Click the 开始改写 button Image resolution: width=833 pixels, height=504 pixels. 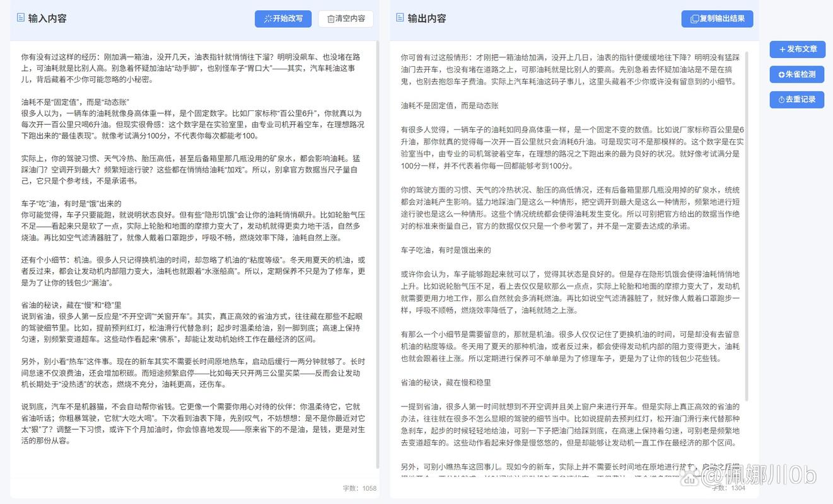click(283, 19)
